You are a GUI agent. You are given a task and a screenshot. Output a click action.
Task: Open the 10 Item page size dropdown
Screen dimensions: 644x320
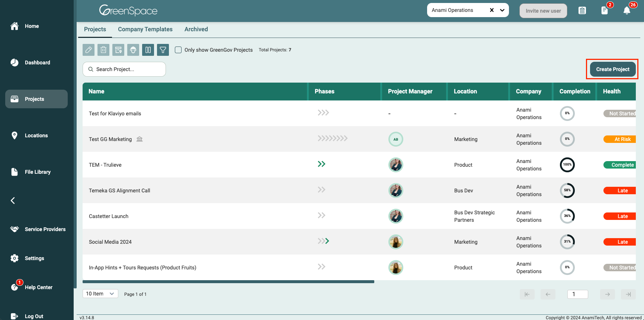(100, 294)
